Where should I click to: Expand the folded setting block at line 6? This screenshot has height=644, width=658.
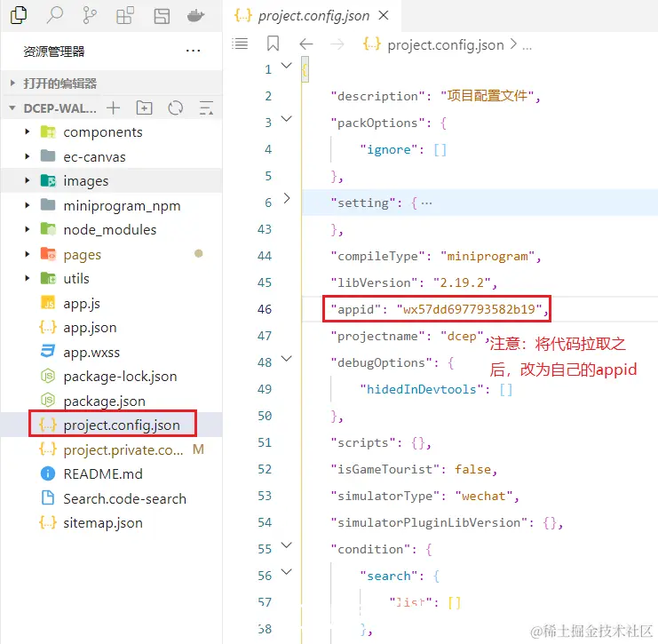(287, 198)
